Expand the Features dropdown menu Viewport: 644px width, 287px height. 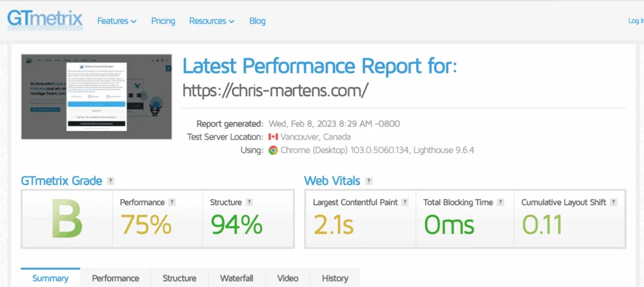click(117, 21)
